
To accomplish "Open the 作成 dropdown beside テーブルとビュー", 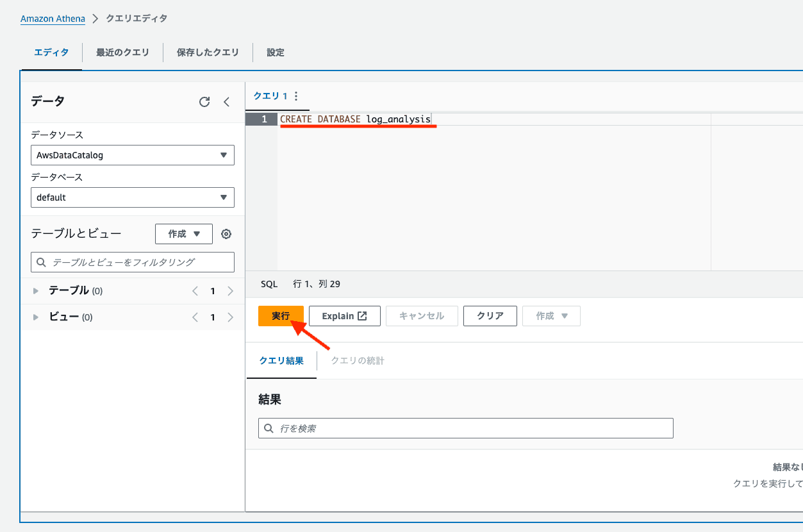I will click(184, 234).
